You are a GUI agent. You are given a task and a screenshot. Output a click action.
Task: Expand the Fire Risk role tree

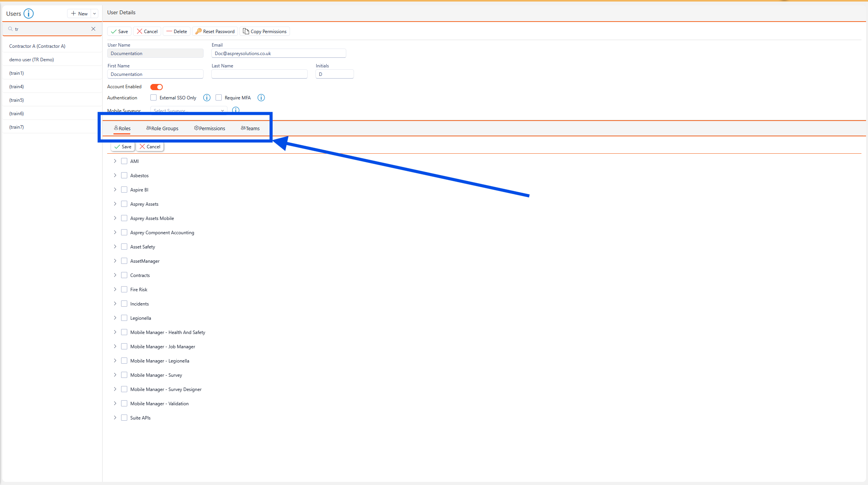tap(115, 290)
